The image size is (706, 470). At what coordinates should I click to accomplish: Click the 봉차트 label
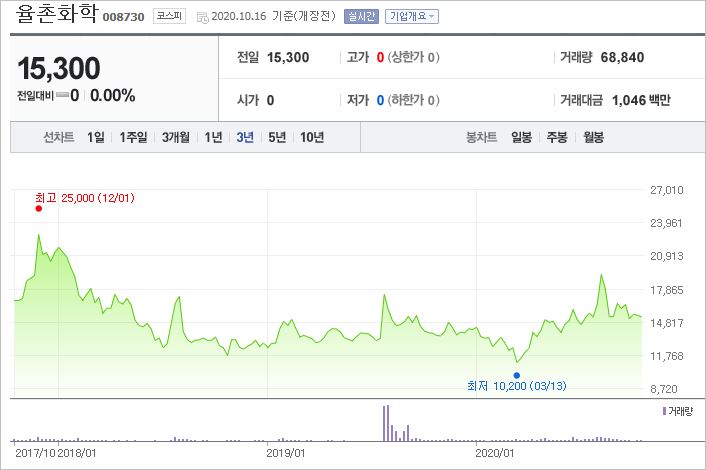(x=481, y=137)
